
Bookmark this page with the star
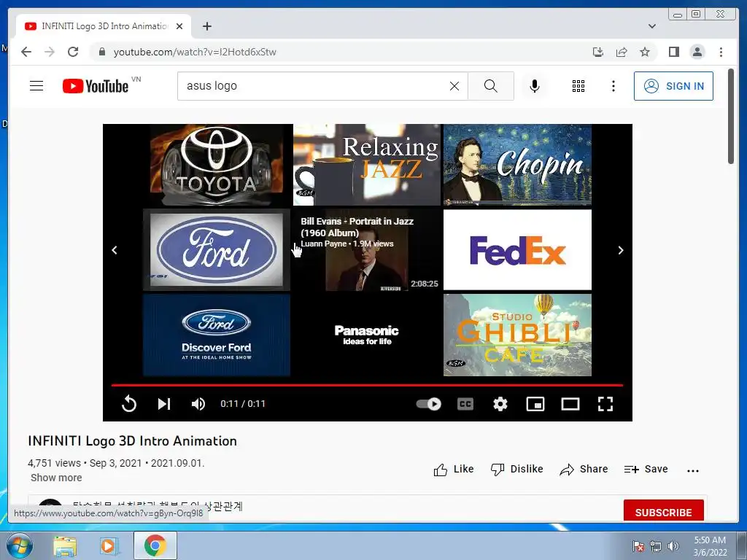[645, 52]
